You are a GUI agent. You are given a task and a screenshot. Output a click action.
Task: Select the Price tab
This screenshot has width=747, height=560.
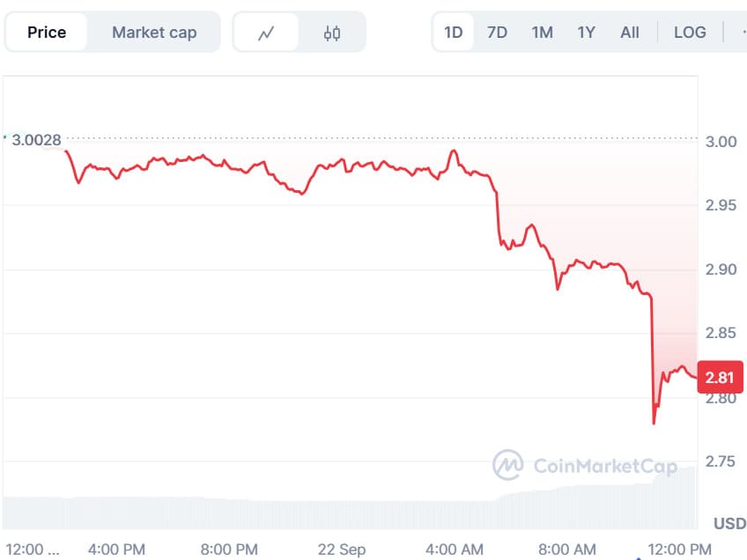point(47,33)
